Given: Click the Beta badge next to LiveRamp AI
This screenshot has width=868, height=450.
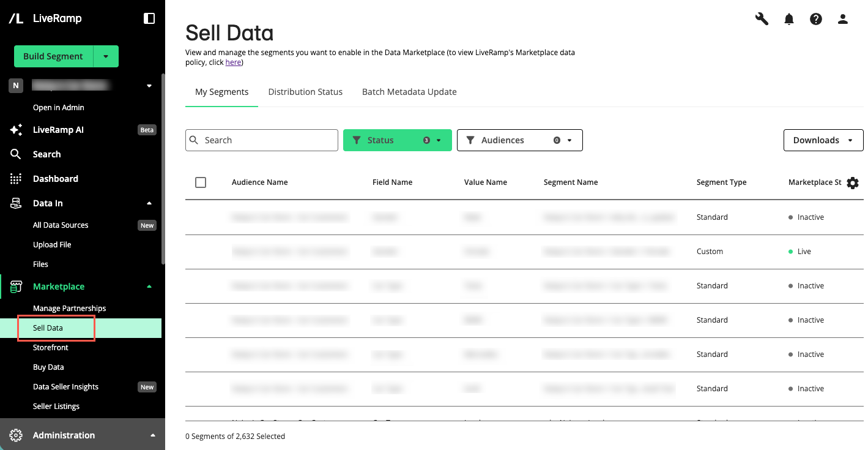Looking at the screenshot, I should tap(147, 130).
